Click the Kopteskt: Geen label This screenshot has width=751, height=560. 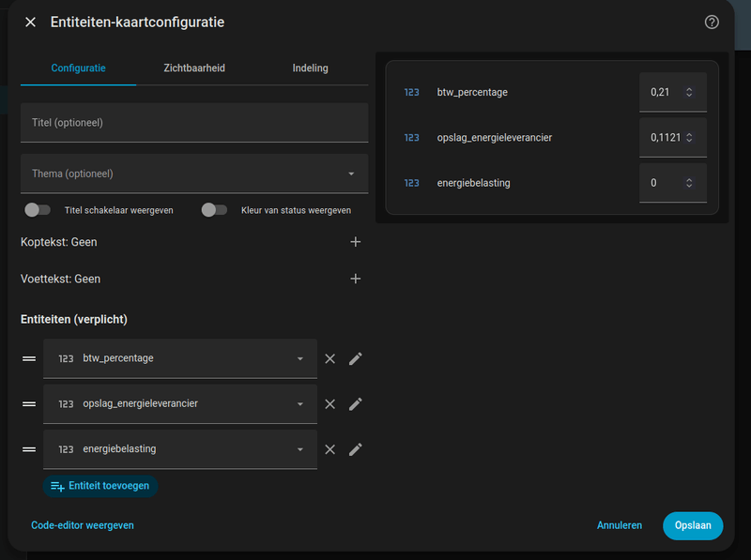pos(58,242)
